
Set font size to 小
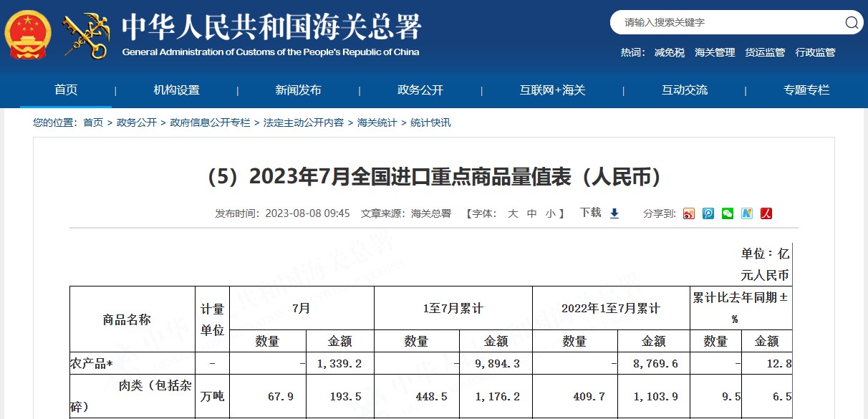(550, 213)
